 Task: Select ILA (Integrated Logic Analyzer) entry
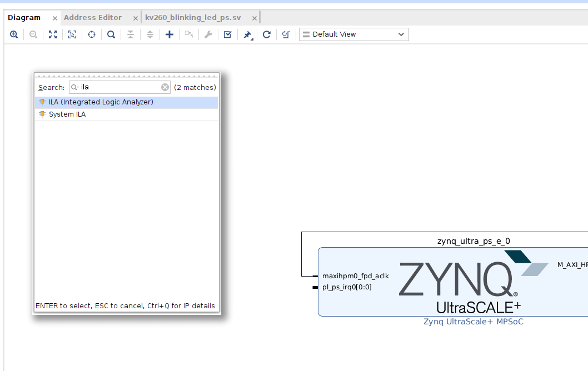pos(127,102)
